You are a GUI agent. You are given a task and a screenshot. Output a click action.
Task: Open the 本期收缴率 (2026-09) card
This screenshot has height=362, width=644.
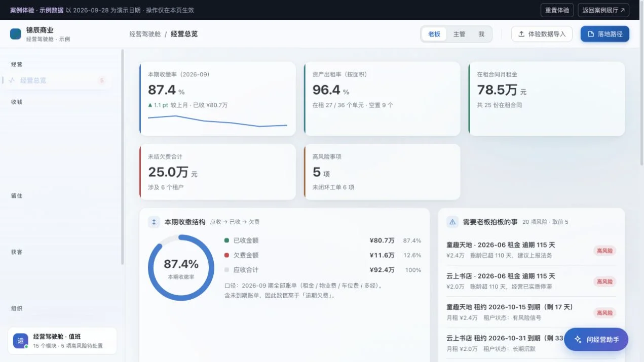point(217,99)
